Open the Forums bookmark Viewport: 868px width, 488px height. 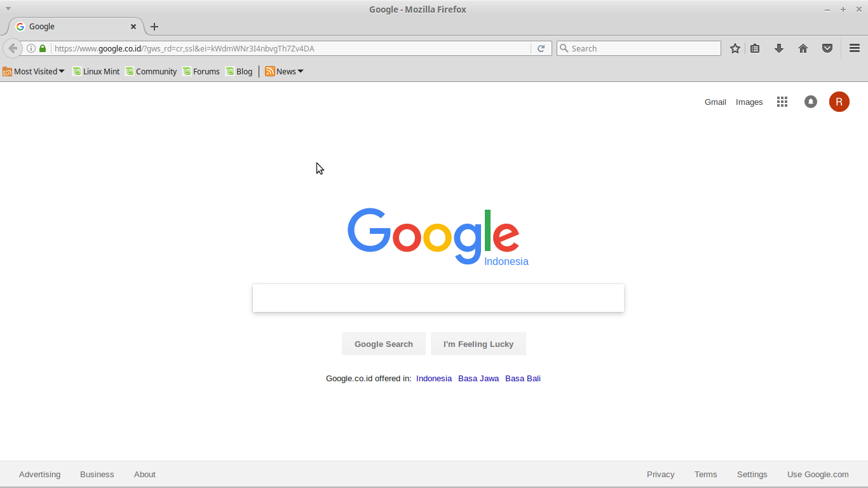coord(201,71)
